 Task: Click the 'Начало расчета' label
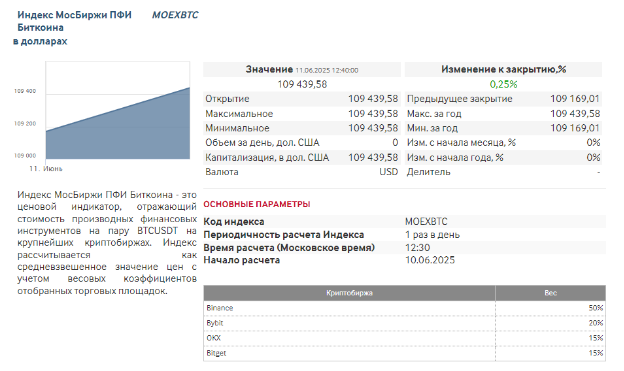click(242, 260)
